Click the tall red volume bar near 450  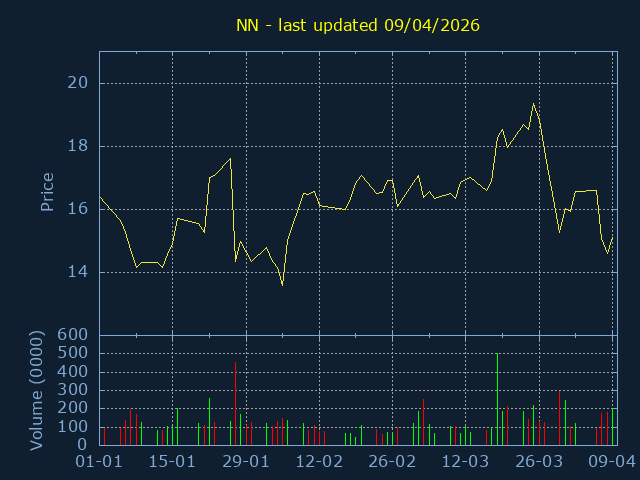236,403
